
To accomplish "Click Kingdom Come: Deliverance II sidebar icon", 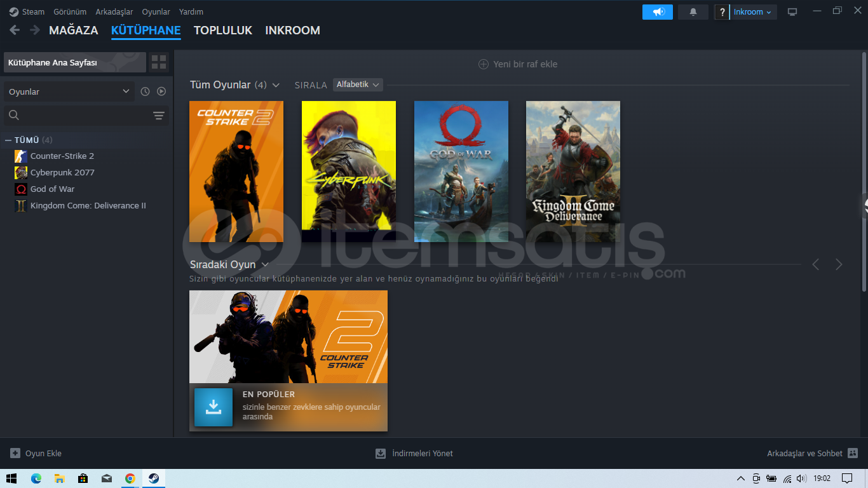I will [21, 206].
